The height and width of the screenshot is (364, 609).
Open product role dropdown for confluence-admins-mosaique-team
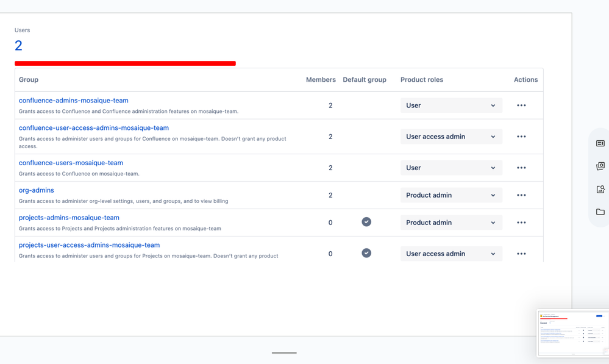pyautogui.click(x=451, y=105)
